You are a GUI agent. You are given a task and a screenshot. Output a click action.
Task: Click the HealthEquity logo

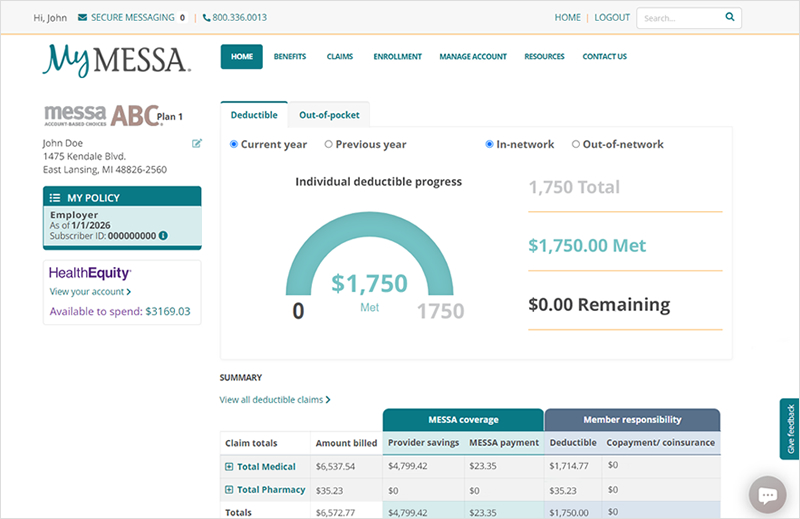[90, 273]
